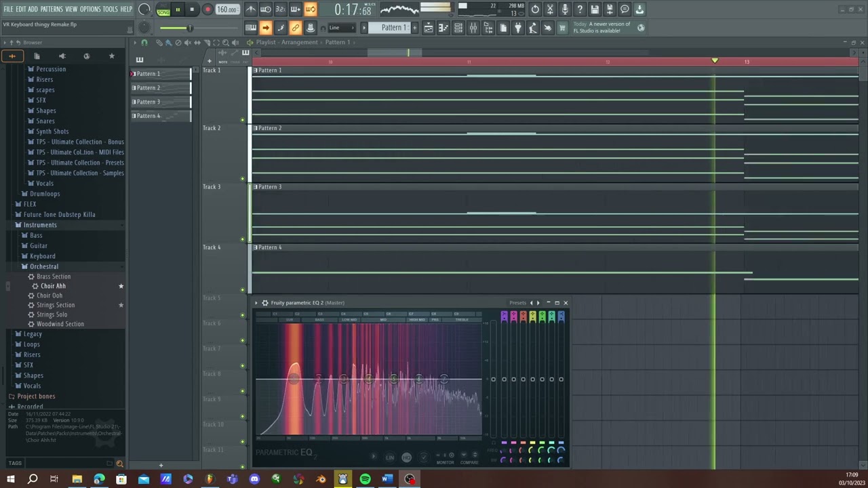868x488 pixels.
Task: Open Presets menu in Parametric EQ 2
Action: [x=517, y=303]
